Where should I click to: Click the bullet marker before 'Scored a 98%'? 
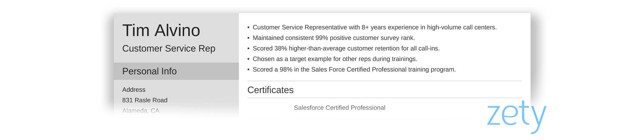[248, 69]
